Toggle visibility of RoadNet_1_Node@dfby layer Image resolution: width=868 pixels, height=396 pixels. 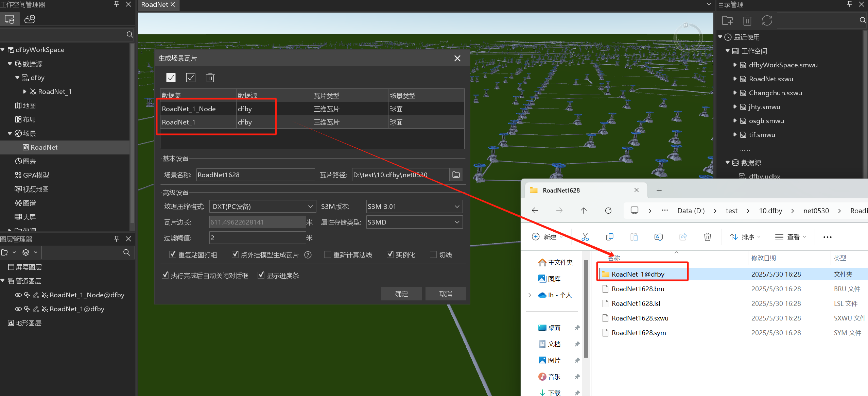point(18,295)
